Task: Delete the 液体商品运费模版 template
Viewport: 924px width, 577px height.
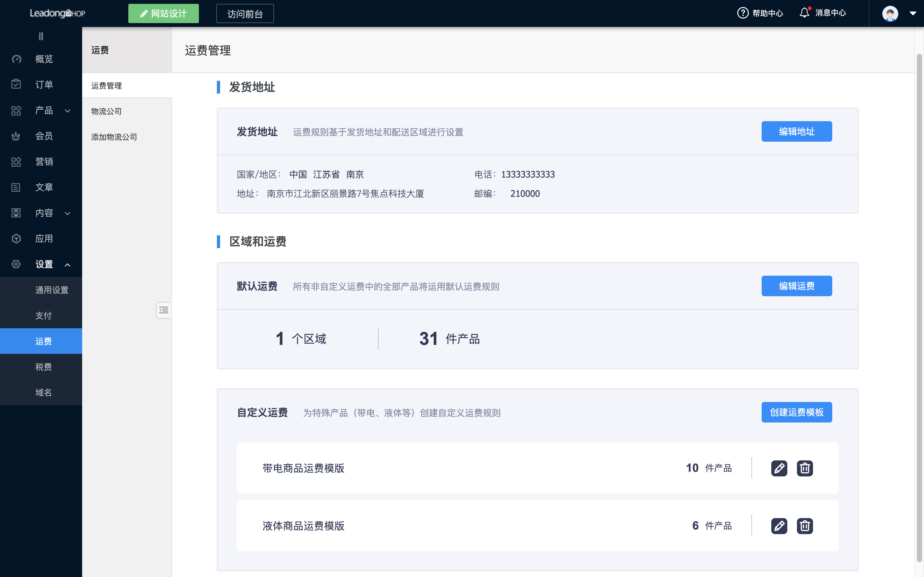Action: point(805,526)
